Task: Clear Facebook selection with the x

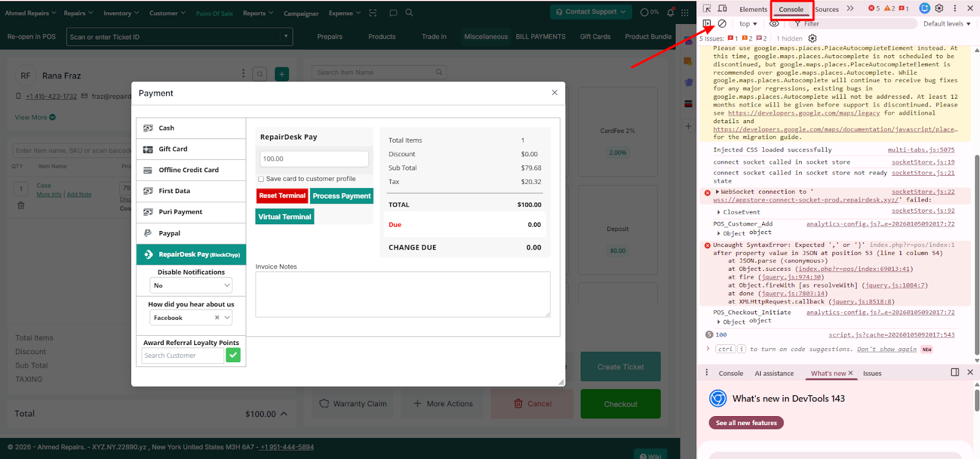Action: pos(217,317)
